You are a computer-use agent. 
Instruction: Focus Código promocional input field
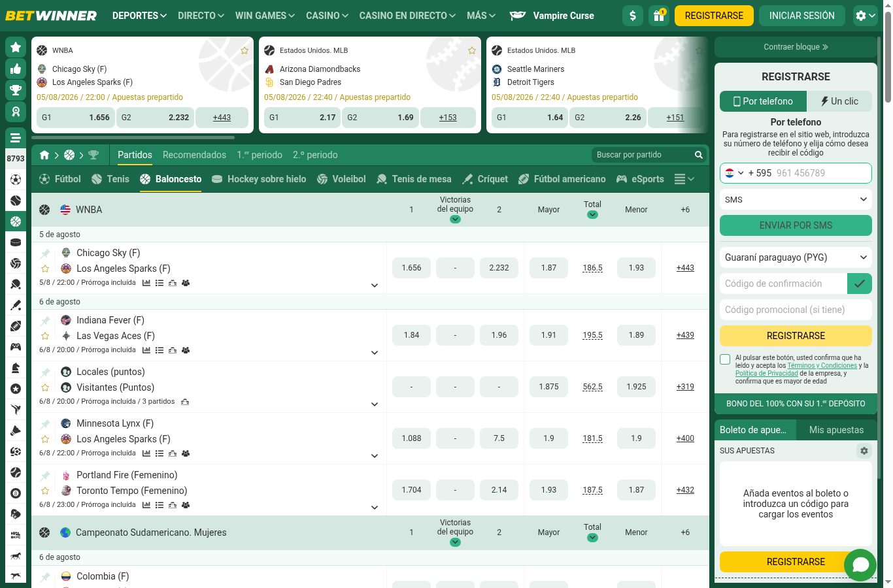tap(796, 310)
